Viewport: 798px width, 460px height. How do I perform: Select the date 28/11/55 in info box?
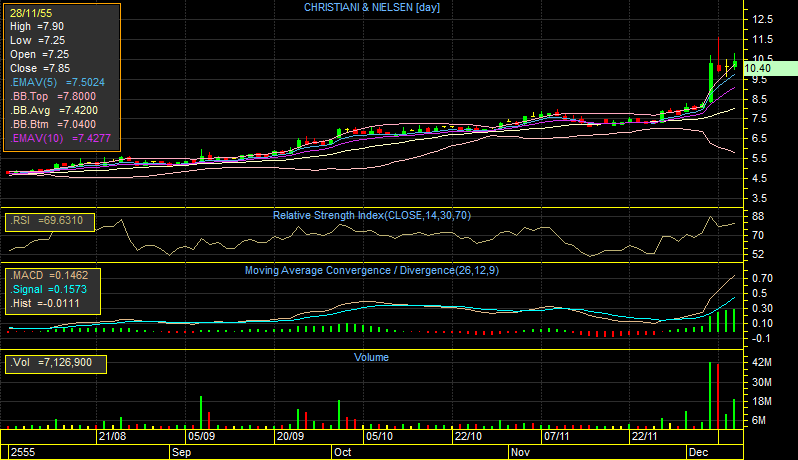tap(31, 13)
